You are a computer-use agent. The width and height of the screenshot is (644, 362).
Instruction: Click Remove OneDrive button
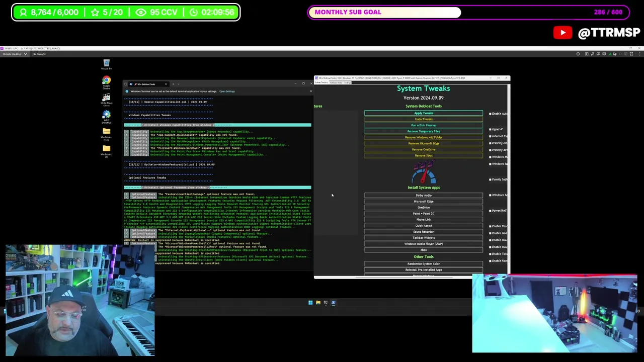424,149
